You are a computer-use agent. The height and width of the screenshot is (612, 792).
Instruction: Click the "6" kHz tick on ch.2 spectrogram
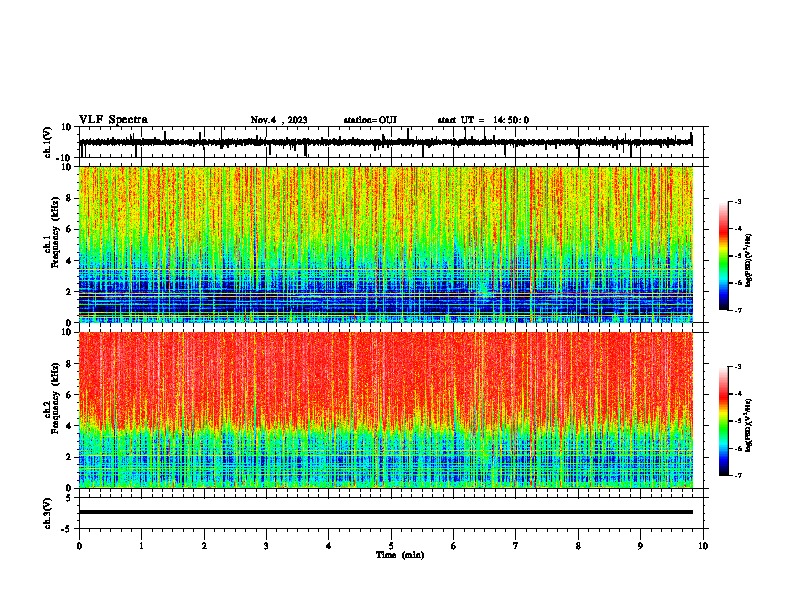click(x=69, y=394)
